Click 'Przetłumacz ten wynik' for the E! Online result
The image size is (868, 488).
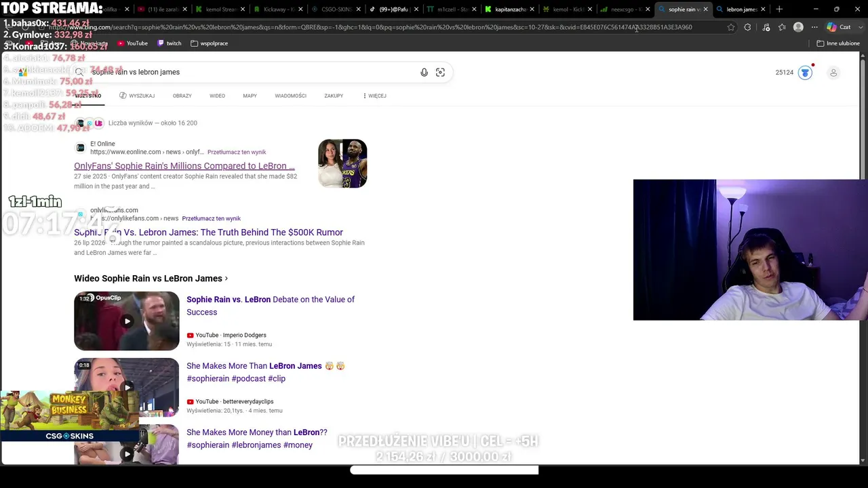237,152
